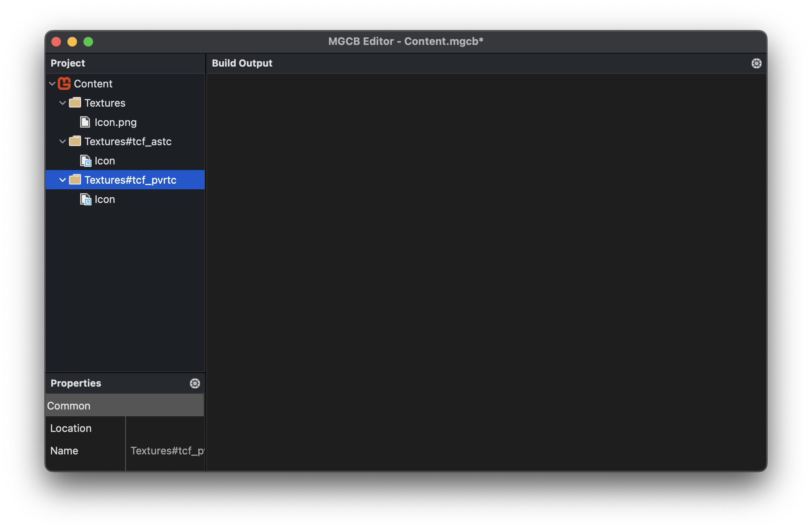Screen dimensions: 812x531
Task: Open Build Output settings gear
Action: click(756, 63)
